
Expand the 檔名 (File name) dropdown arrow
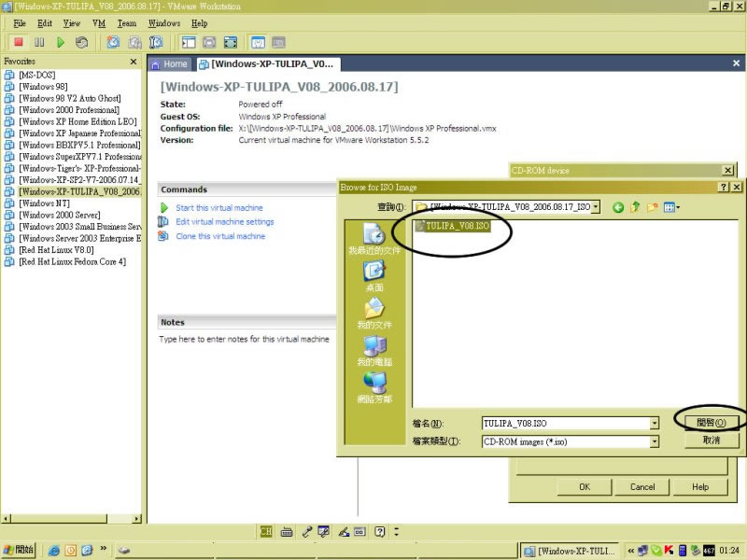[655, 423]
